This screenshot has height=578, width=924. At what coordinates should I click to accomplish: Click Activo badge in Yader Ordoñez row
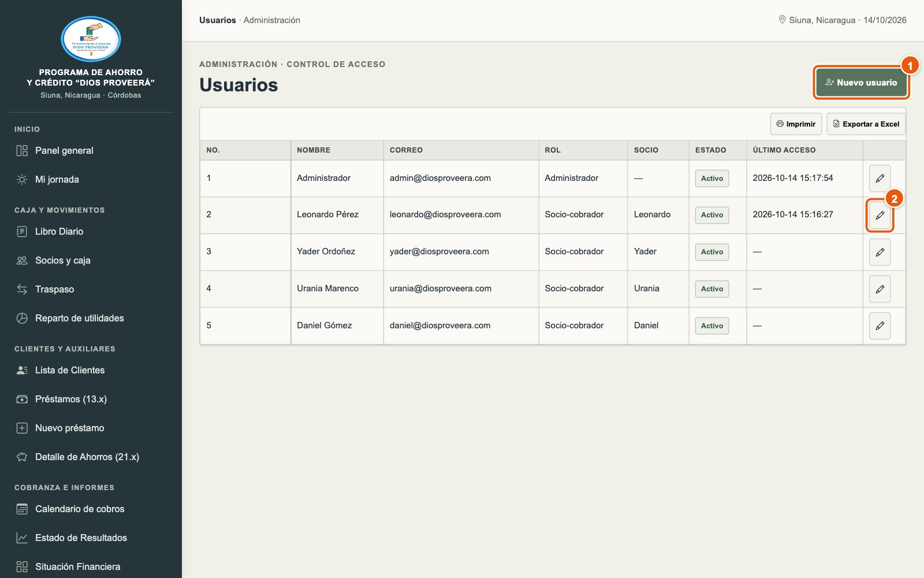[712, 252]
